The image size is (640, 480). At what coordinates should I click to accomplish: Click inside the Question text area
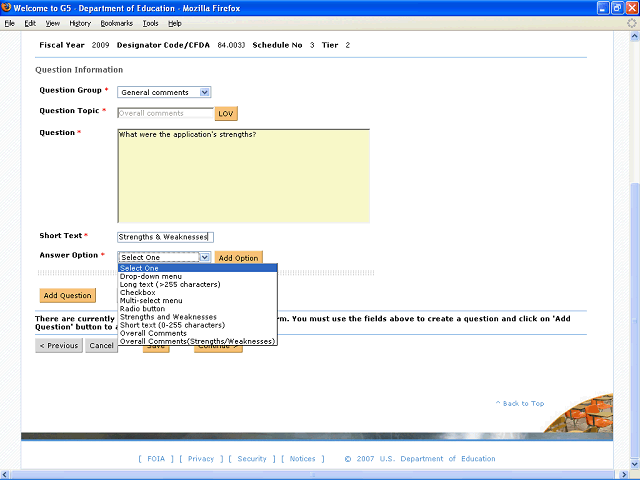(x=243, y=176)
